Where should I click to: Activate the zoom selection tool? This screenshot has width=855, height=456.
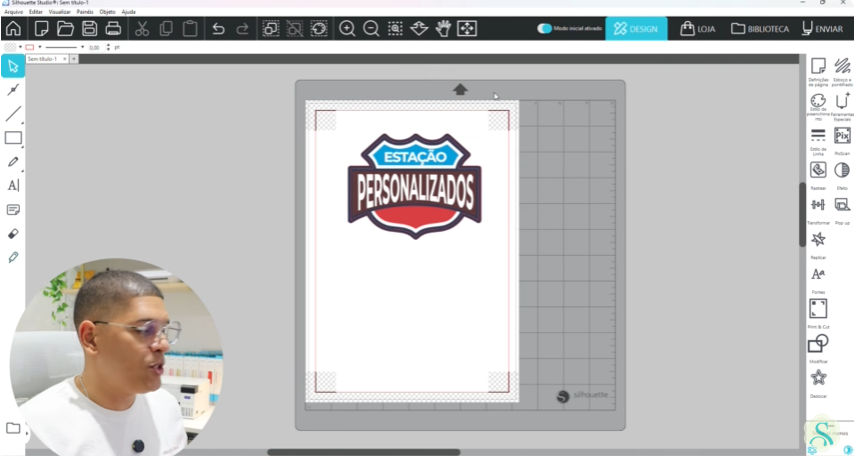click(395, 28)
